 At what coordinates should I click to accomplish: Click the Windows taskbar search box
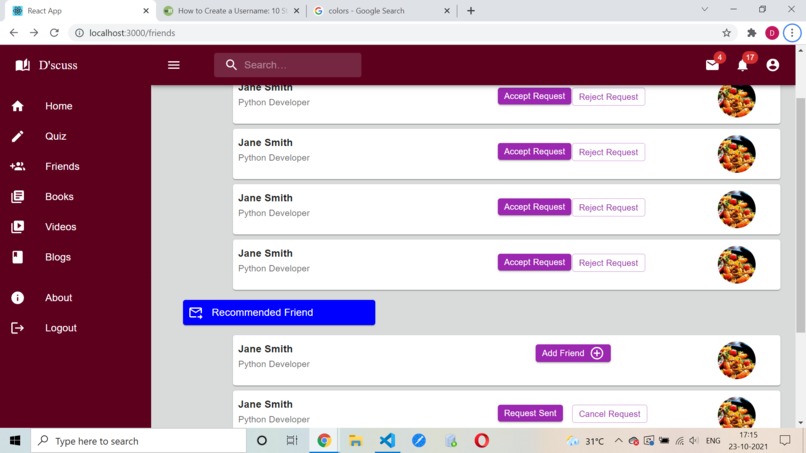point(139,441)
